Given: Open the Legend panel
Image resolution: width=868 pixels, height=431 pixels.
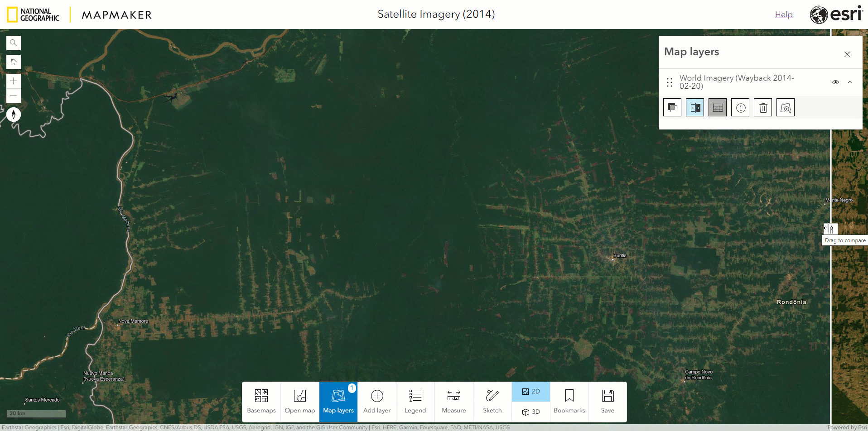Looking at the screenshot, I should (415, 401).
